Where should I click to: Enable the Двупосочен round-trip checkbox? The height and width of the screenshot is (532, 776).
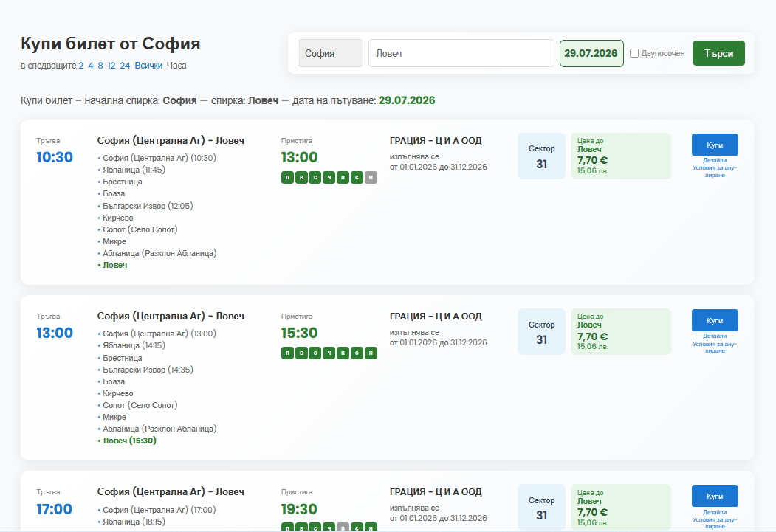tap(634, 53)
